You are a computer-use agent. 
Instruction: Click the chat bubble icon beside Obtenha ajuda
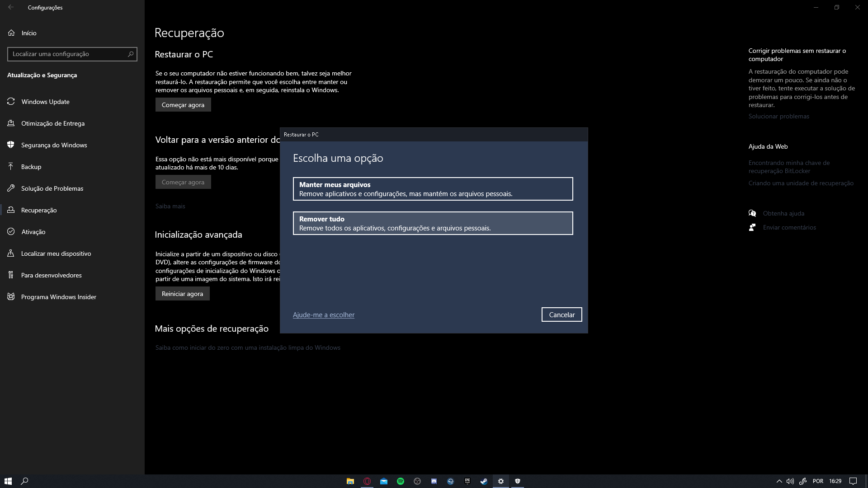(x=752, y=213)
